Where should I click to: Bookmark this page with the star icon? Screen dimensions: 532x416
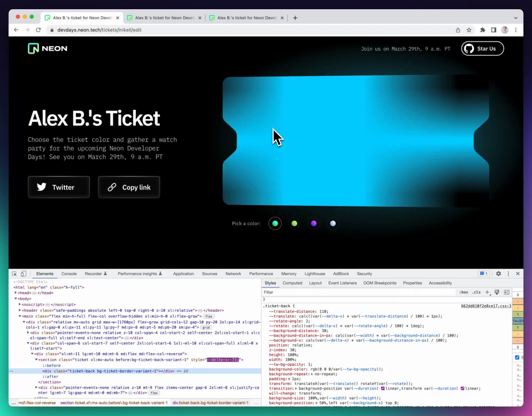(x=469, y=30)
